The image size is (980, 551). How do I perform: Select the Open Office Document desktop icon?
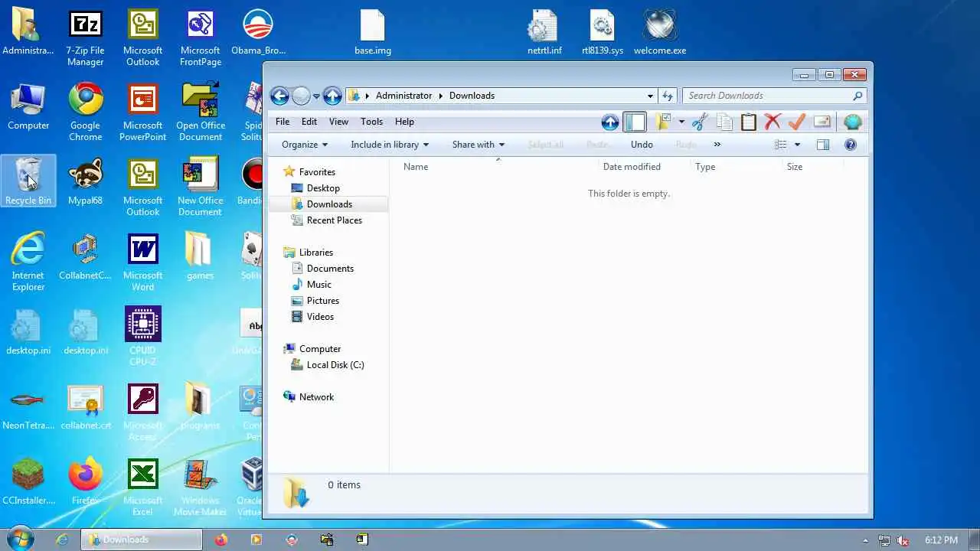(x=201, y=113)
